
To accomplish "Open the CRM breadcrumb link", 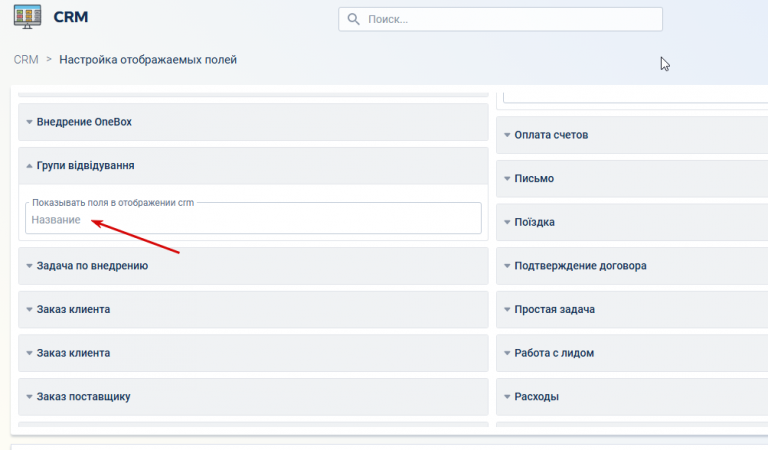I will click(26, 60).
